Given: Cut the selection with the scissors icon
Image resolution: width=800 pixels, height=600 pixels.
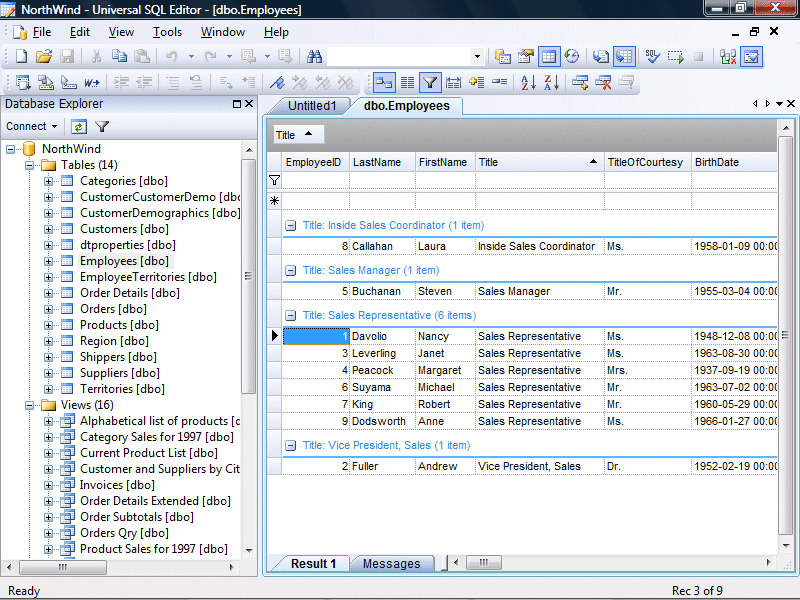Looking at the screenshot, I should click(x=96, y=57).
